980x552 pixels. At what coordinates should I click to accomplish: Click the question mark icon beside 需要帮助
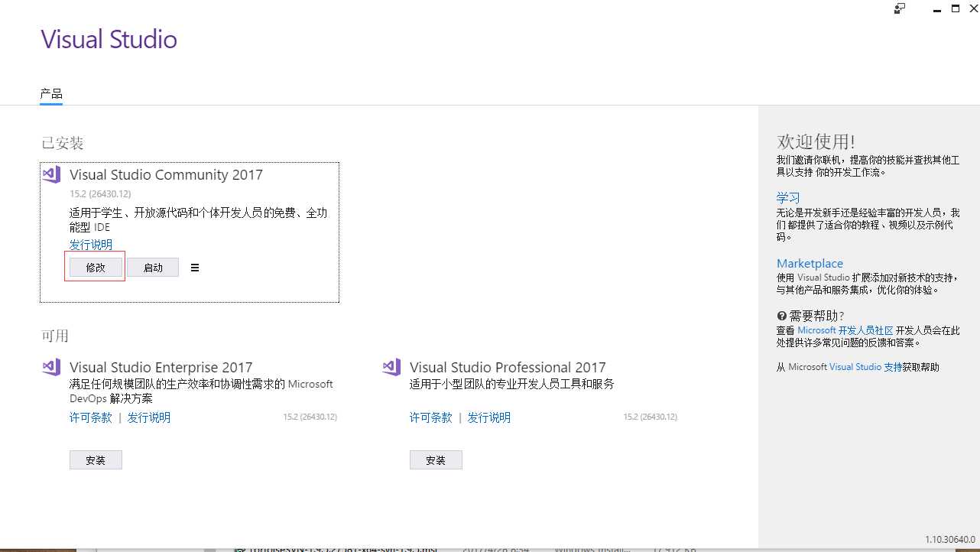coord(782,316)
